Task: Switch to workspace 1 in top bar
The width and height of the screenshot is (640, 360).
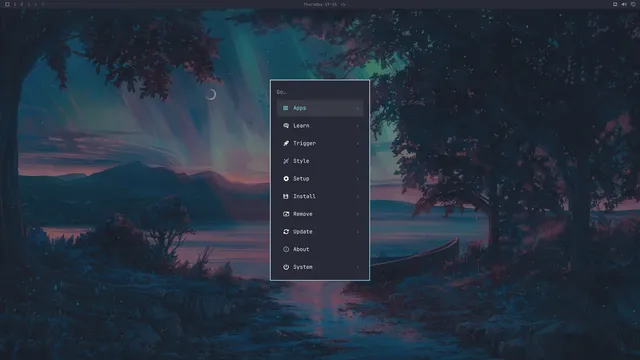Action: pyautogui.click(x=15, y=4)
